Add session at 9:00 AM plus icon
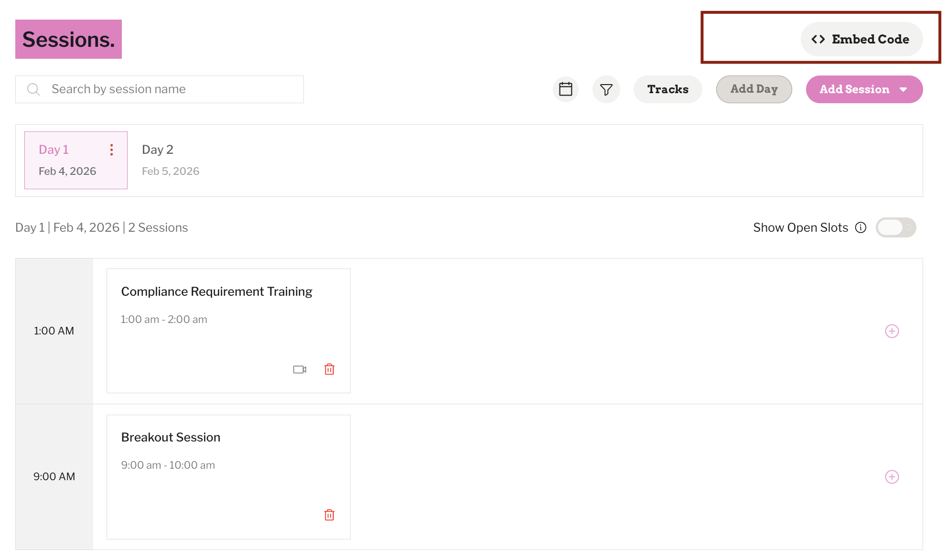 pos(892,477)
